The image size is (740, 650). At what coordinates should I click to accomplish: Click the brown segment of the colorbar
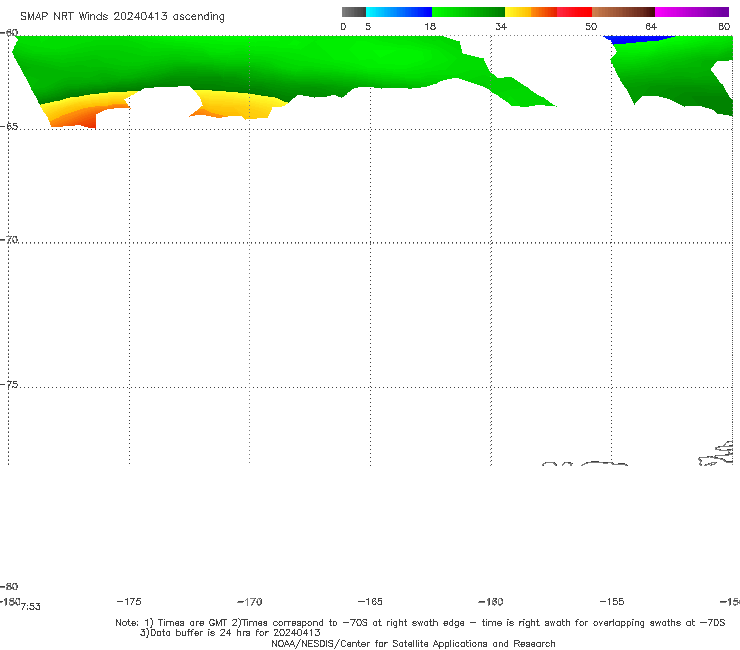(x=623, y=12)
